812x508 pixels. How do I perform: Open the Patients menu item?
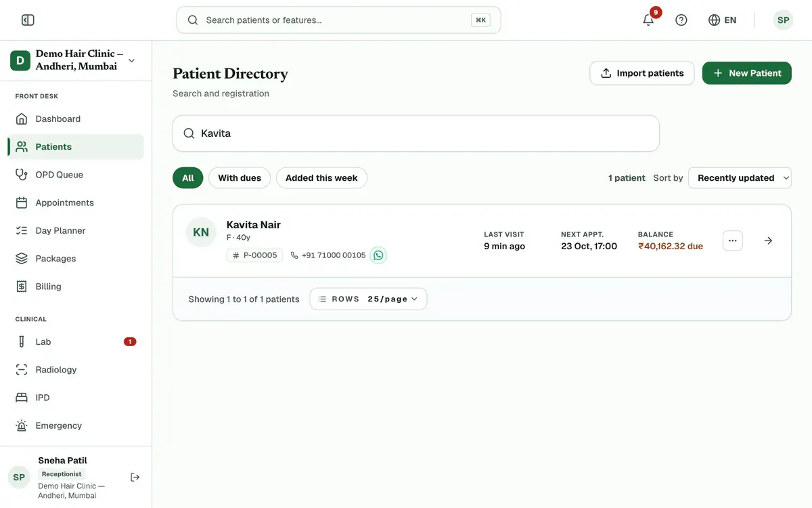tap(76, 147)
